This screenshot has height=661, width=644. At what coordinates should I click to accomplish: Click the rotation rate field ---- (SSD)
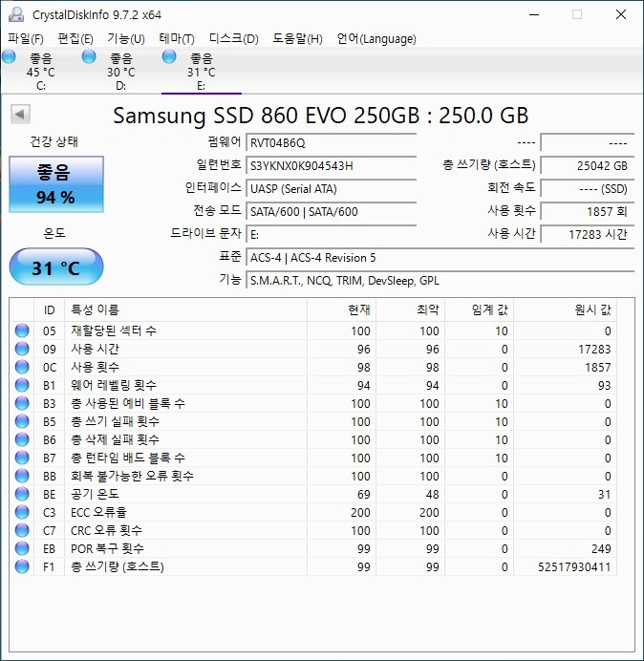coord(587,188)
